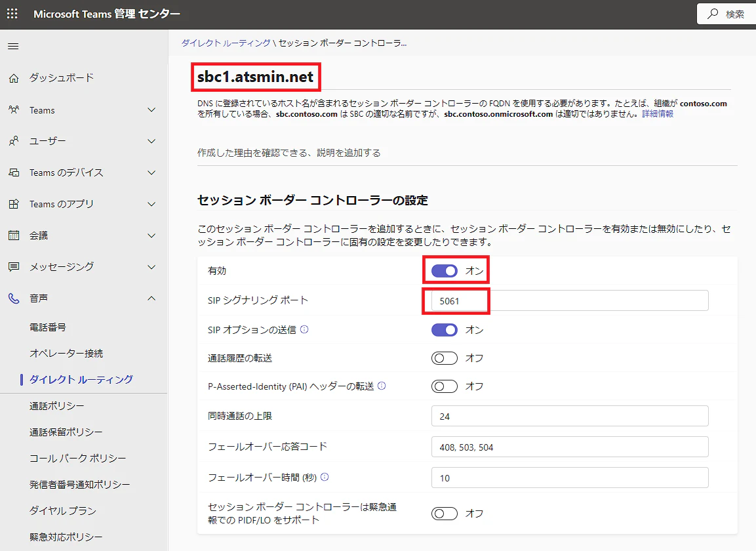The width and height of the screenshot is (756, 551).
Task: Expand the Teams のデバイス chevron
Action: click(151, 173)
